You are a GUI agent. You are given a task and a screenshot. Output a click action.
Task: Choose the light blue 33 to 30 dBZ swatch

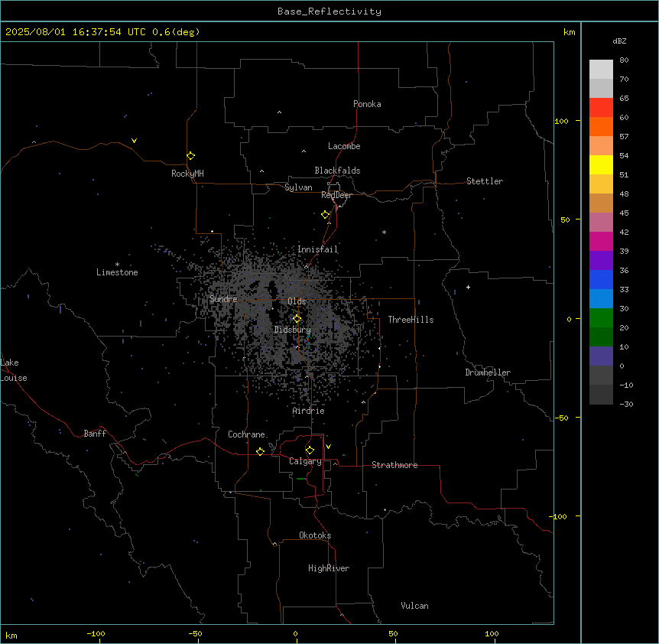pyautogui.click(x=601, y=298)
